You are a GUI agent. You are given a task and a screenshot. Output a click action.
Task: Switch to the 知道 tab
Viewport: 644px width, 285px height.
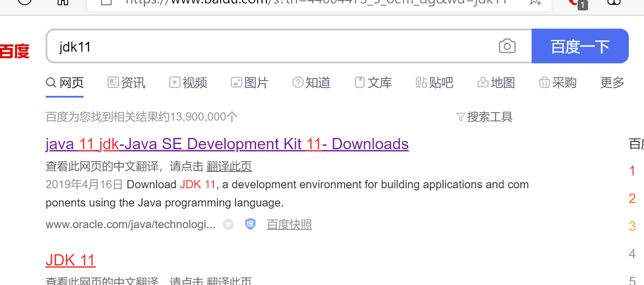pos(312,82)
